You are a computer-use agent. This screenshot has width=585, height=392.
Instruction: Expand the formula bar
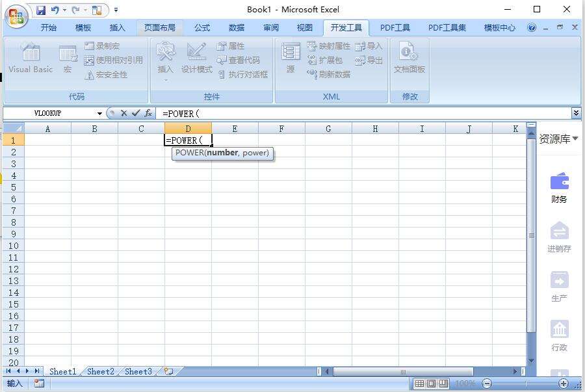click(577, 113)
